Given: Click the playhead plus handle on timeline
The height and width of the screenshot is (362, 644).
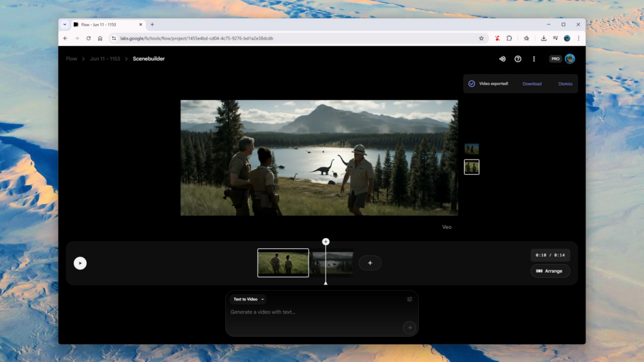Looking at the screenshot, I should [x=326, y=242].
